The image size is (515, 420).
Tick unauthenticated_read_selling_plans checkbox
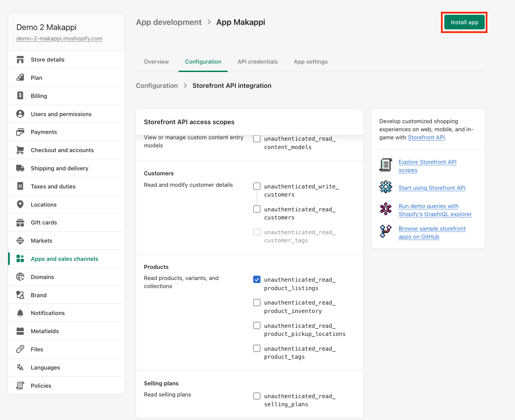[257, 396]
